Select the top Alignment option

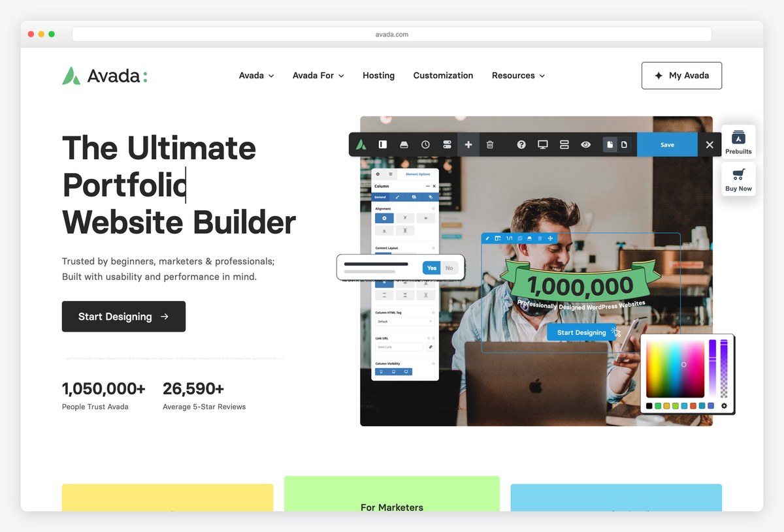point(405,218)
